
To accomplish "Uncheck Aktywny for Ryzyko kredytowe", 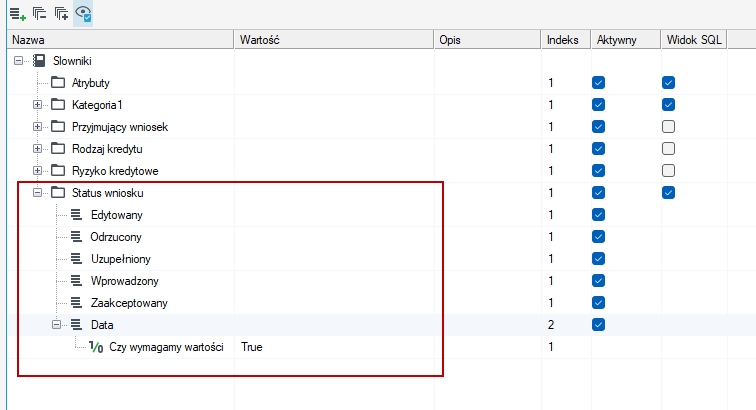I will click(x=598, y=171).
